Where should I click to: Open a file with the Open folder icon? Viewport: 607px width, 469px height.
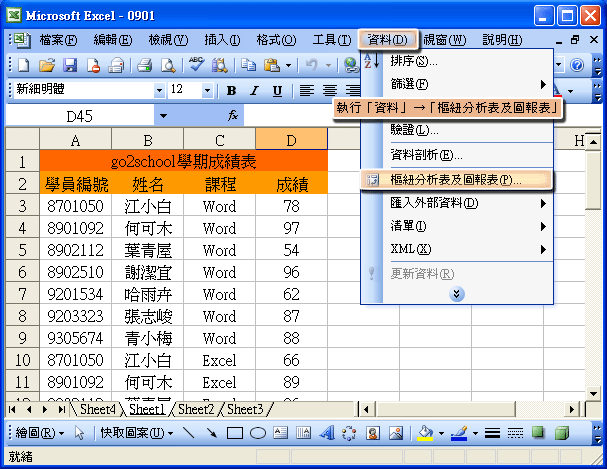click(x=47, y=65)
